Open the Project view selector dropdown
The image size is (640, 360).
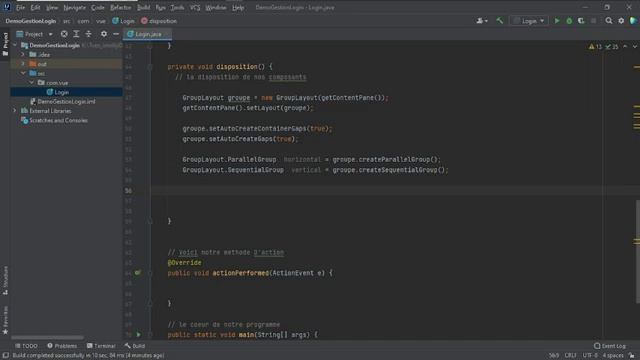coord(34,34)
